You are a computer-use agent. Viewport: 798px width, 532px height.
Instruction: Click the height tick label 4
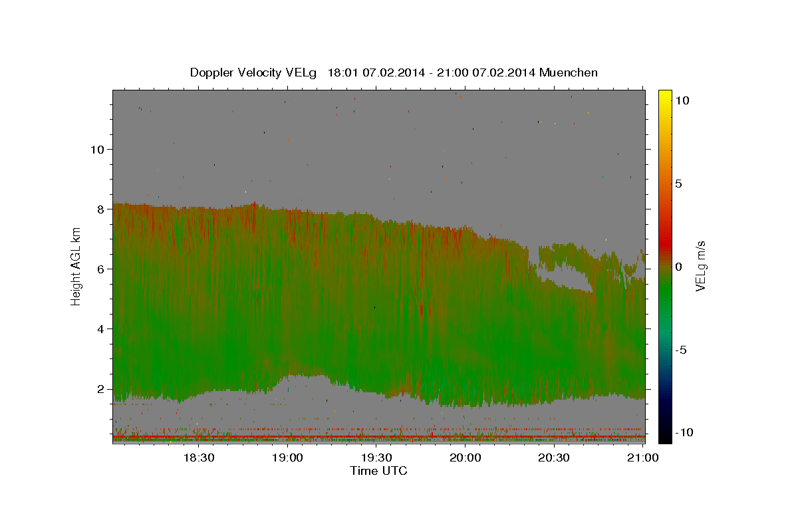(x=101, y=329)
